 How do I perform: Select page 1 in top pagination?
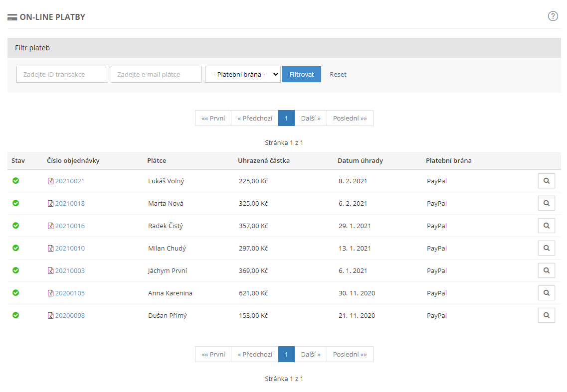pyautogui.click(x=286, y=118)
